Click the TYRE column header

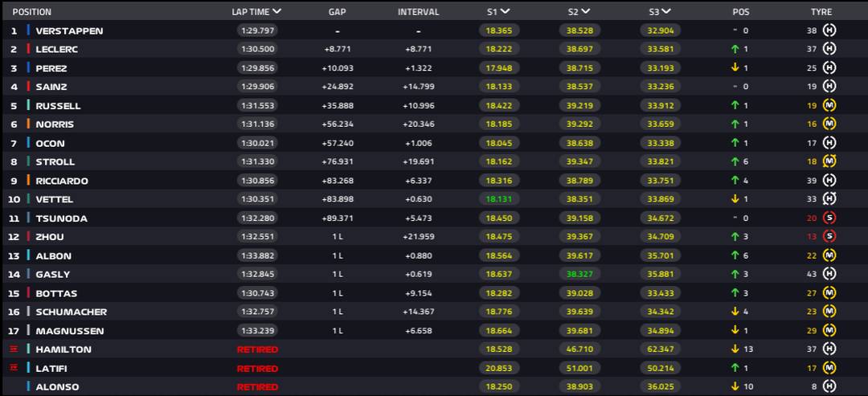(821, 11)
